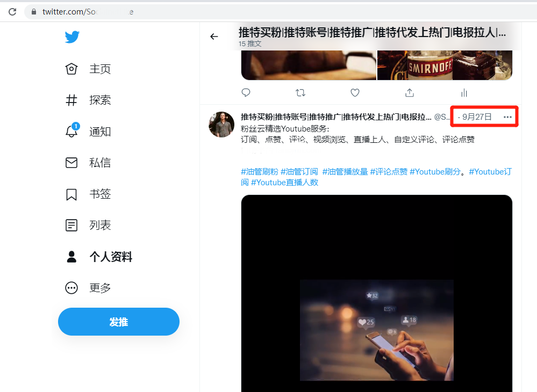
Task: Click the 发推 tweet button
Action: (x=118, y=322)
